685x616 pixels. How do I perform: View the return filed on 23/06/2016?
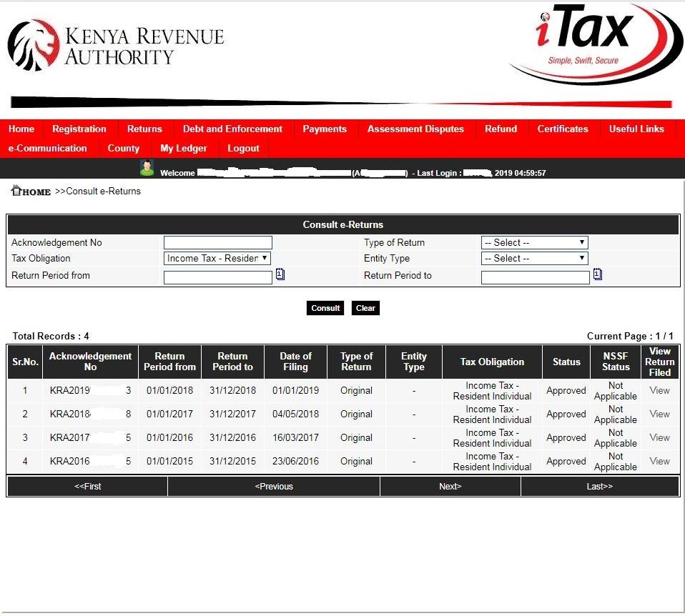pyautogui.click(x=660, y=461)
